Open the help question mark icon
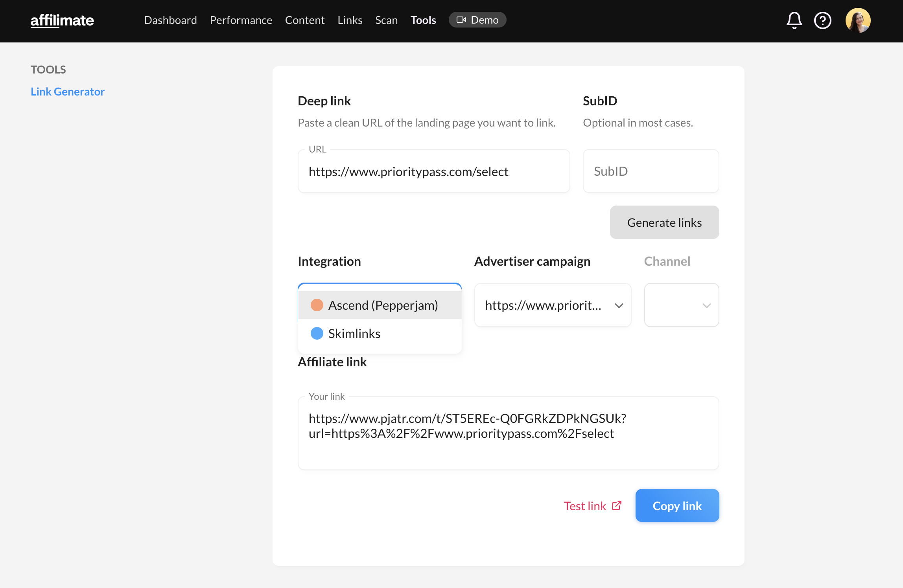903x588 pixels. coord(823,20)
